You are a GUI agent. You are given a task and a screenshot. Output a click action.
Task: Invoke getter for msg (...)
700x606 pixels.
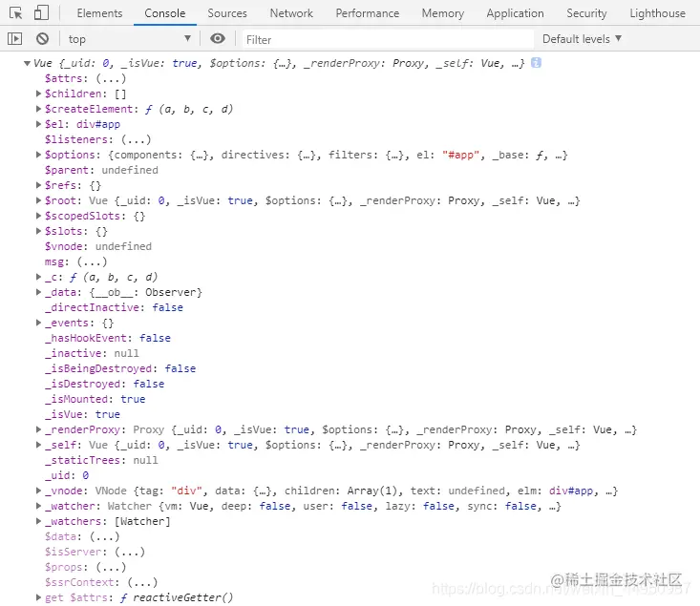point(92,261)
